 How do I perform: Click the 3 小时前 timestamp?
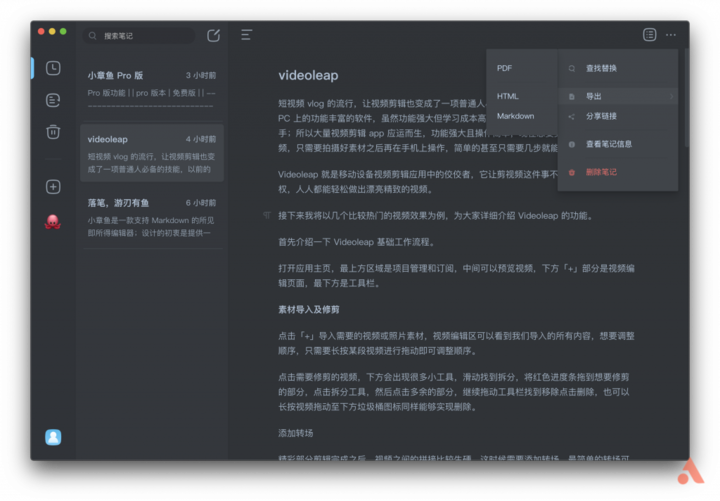pos(201,75)
